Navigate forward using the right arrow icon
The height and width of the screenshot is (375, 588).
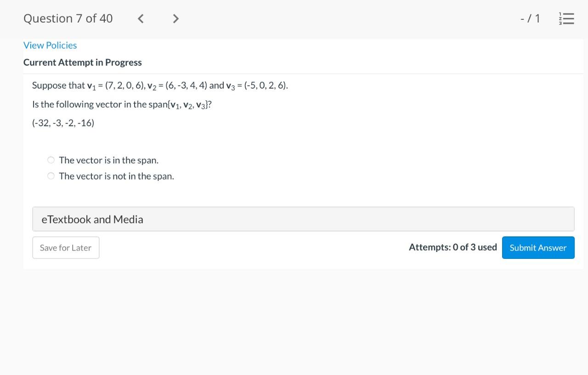tap(175, 18)
